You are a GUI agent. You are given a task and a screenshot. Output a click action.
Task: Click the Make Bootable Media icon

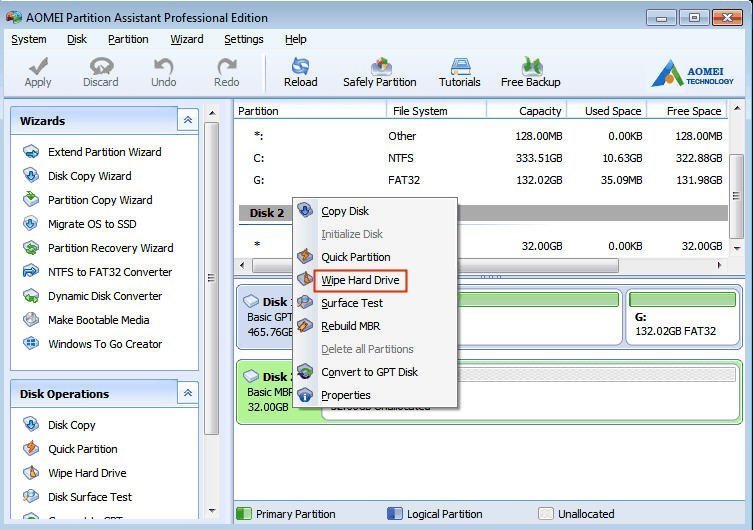[31, 320]
